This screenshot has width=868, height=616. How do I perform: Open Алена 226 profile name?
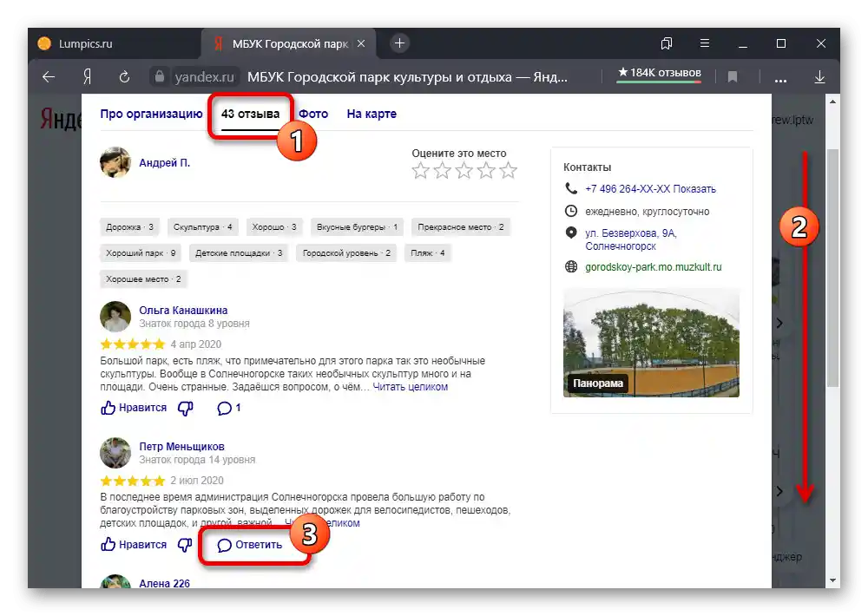164,583
